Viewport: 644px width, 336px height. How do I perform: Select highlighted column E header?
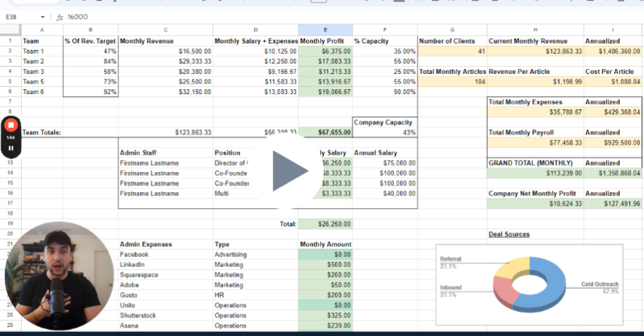[x=325, y=30]
